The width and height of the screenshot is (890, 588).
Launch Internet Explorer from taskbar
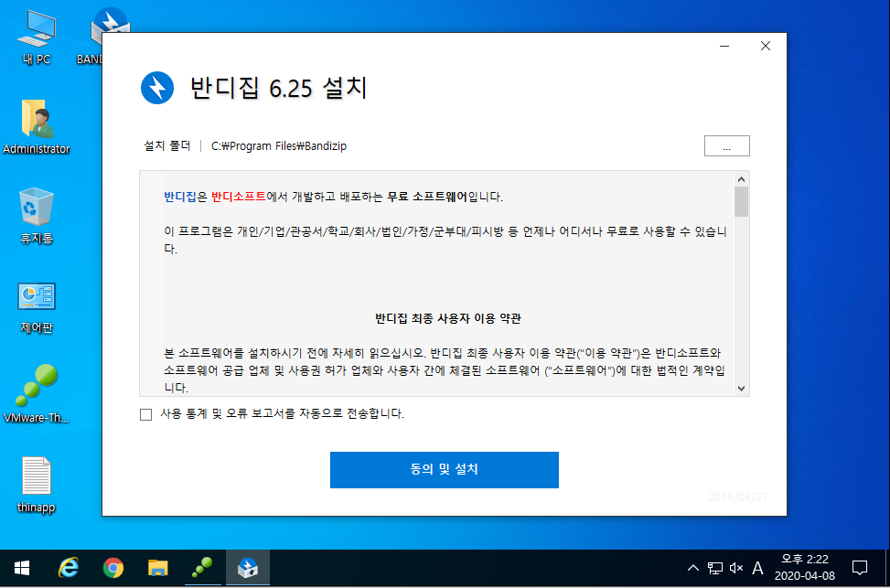click(68, 568)
